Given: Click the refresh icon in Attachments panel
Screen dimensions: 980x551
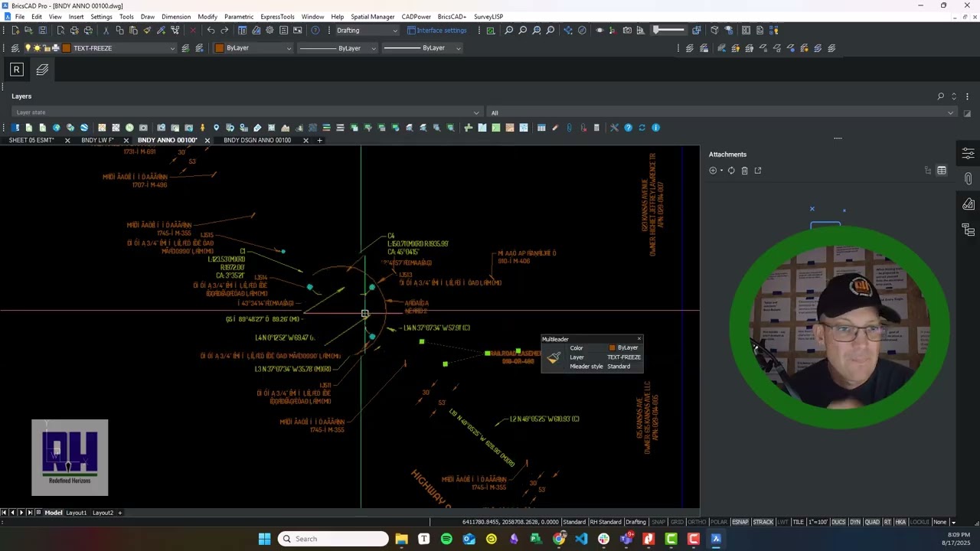Looking at the screenshot, I should (731, 171).
